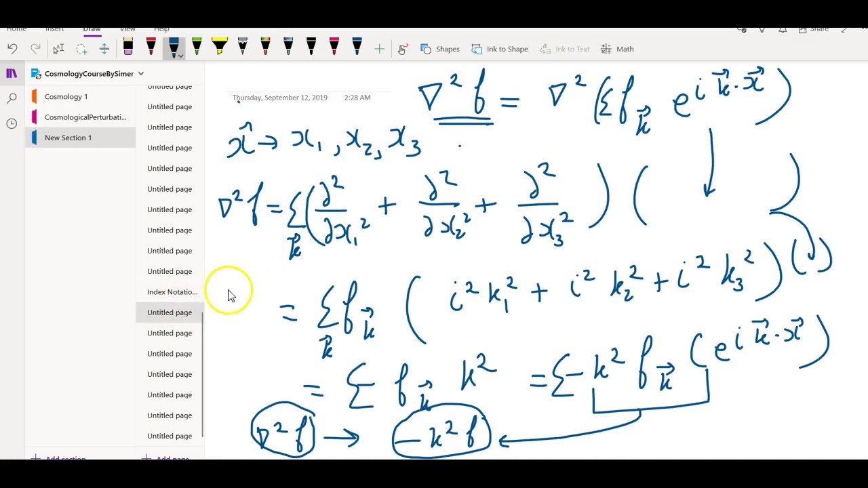Expand the CosmologyCourseBySimer notebook dropdown

(141, 73)
